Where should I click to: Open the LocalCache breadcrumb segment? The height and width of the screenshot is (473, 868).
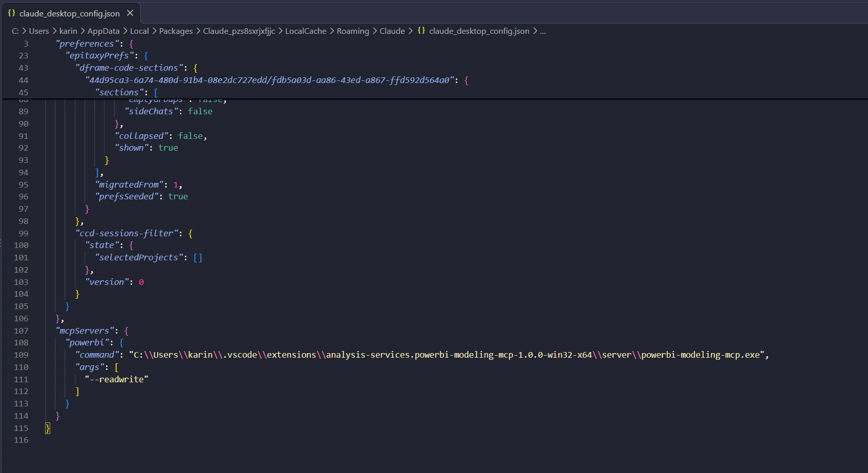pyautogui.click(x=306, y=31)
